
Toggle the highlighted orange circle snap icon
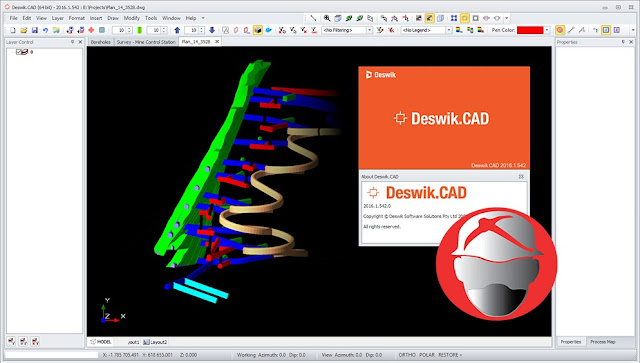[x=560, y=30]
